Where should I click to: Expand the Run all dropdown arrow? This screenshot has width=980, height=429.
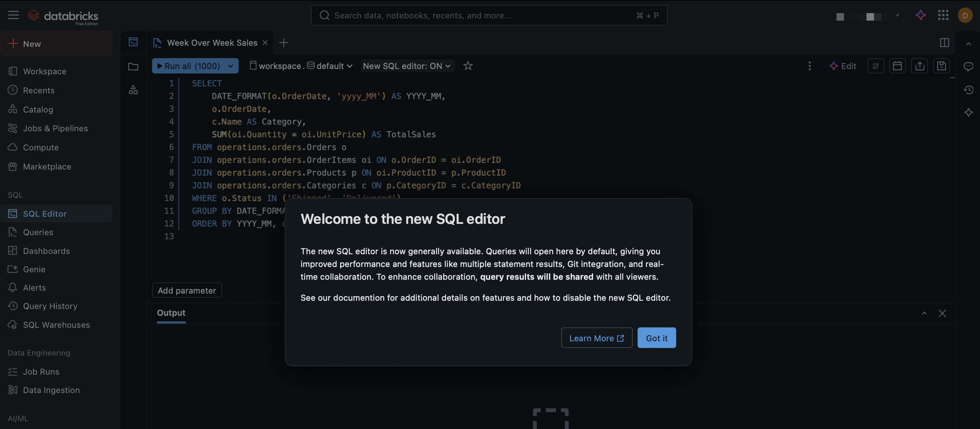(x=230, y=66)
